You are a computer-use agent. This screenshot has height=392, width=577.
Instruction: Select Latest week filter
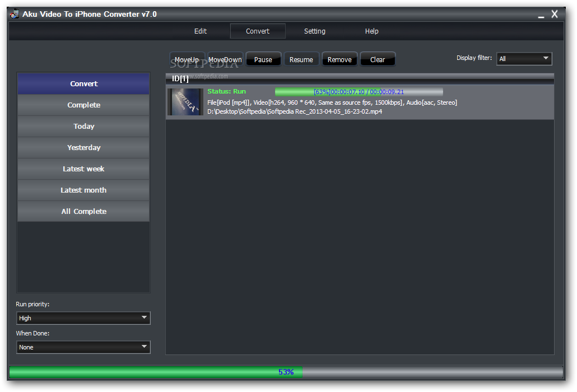83,169
